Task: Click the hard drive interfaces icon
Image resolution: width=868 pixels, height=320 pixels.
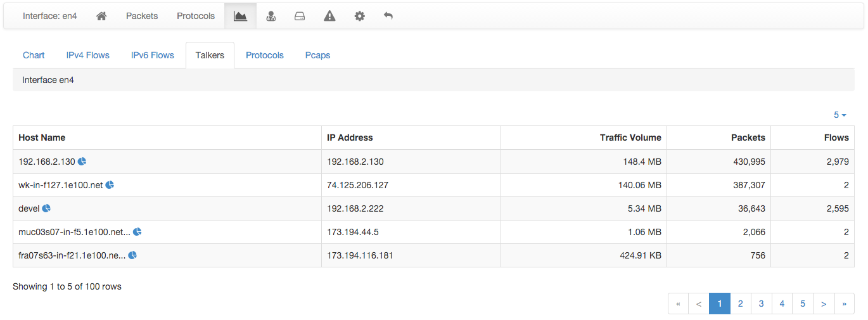Action: tap(300, 16)
